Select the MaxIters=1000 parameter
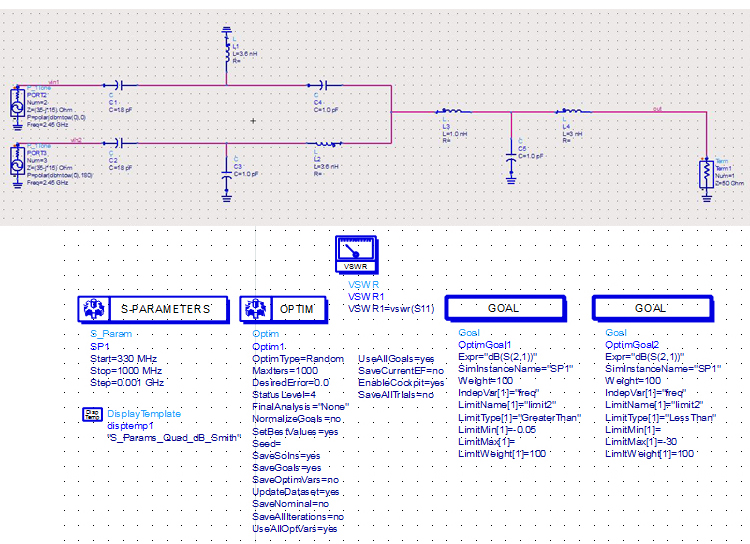Viewport: 750px width, 544px height. click(285, 371)
